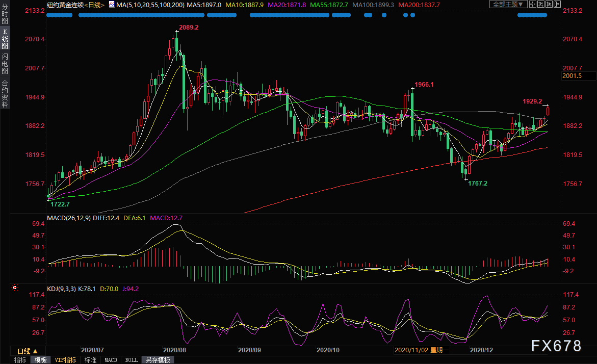Click the MA chart icon before MA(5,10,20...)

112,4
